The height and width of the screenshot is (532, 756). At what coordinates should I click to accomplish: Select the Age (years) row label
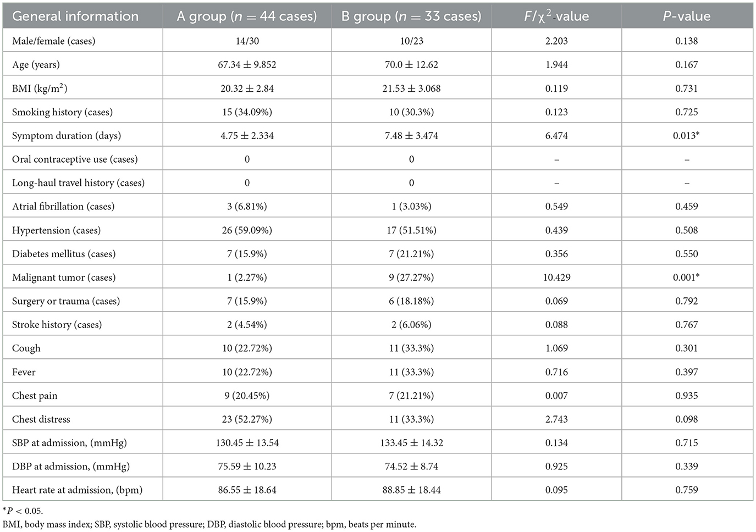[x=36, y=65]
